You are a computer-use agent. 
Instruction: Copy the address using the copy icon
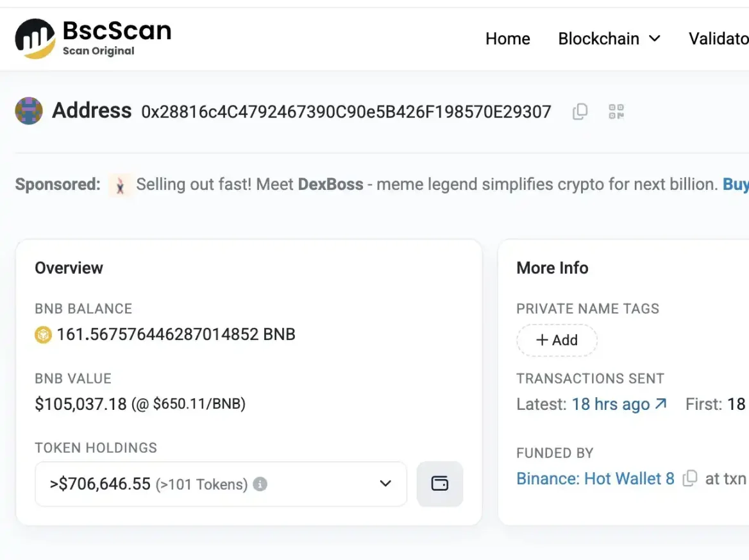(580, 111)
